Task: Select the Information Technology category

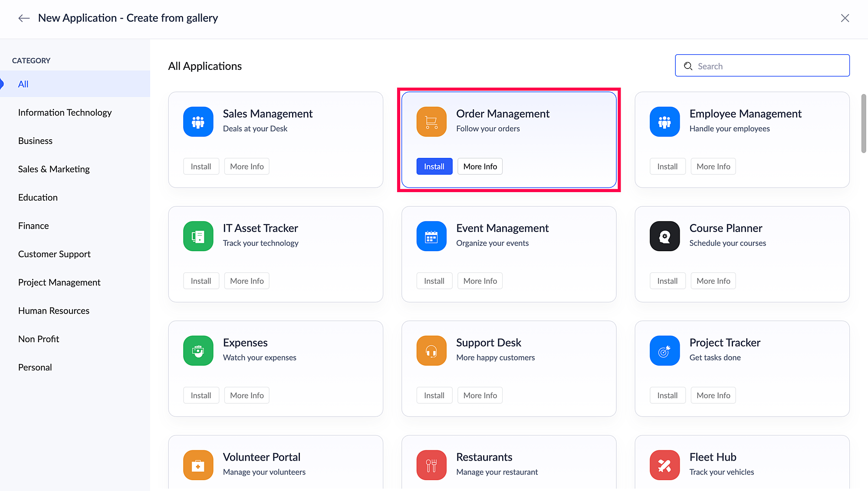Action: 65,113
